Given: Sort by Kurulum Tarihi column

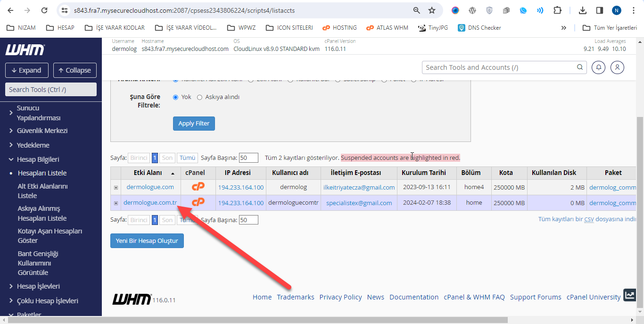Looking at the screenshot, I should [x=427, y=173].
